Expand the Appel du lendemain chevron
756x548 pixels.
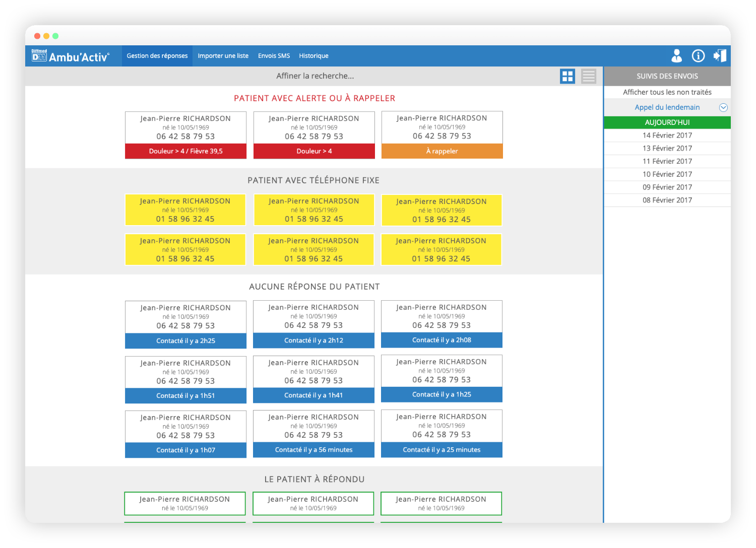click(x=723, y=107)
